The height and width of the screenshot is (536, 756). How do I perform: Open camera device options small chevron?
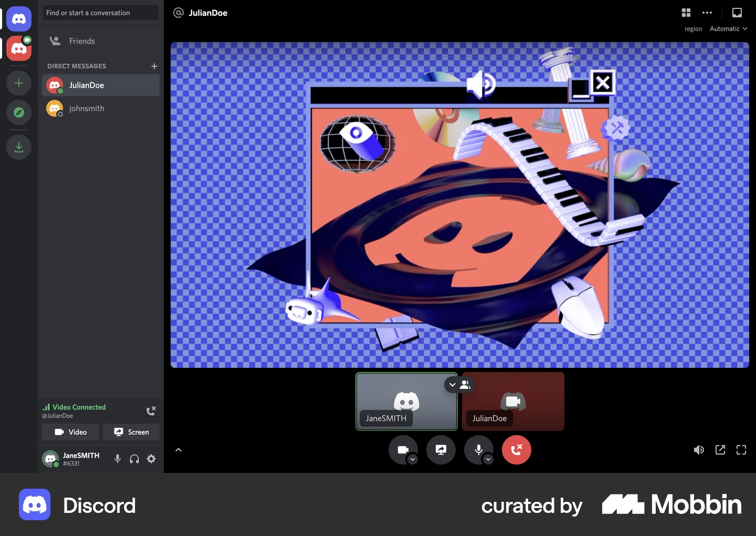(x=413, y=459)
